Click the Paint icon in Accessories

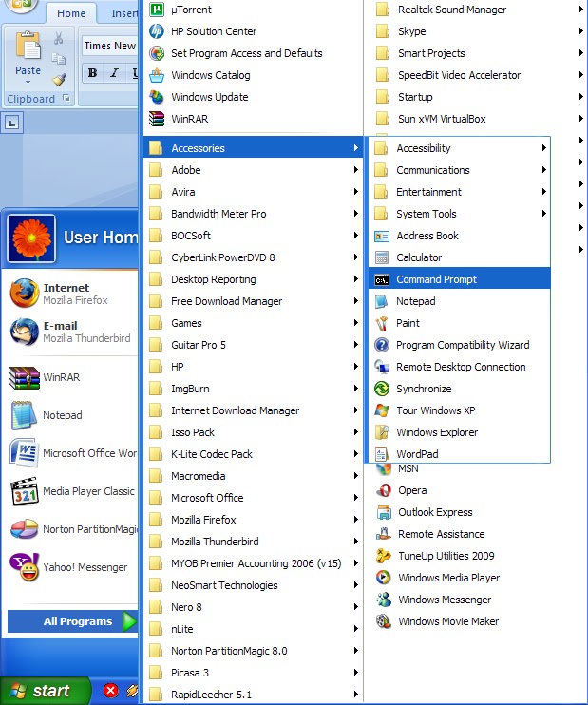382,323
